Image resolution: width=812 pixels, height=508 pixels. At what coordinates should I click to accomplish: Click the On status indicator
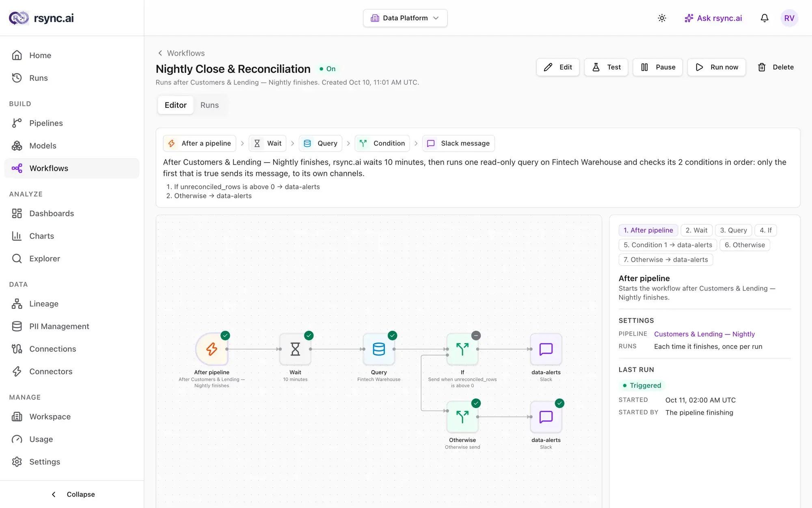pos(328,69)
